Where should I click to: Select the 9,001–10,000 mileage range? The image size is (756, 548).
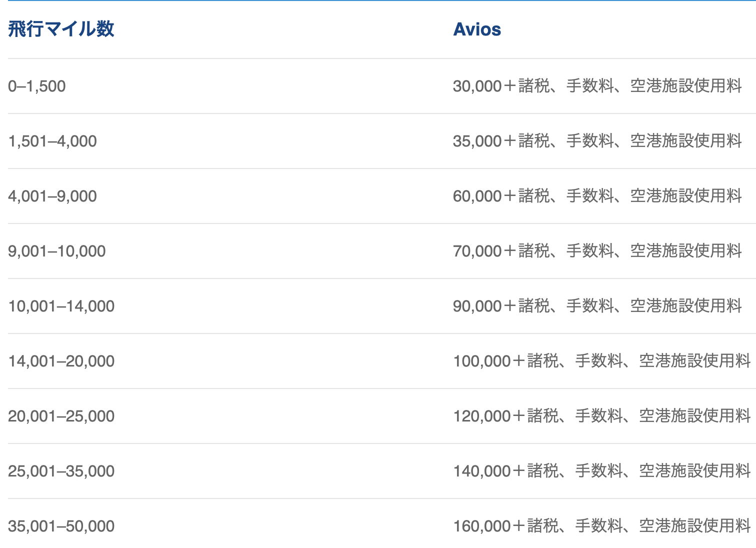[x=57, y=251]
